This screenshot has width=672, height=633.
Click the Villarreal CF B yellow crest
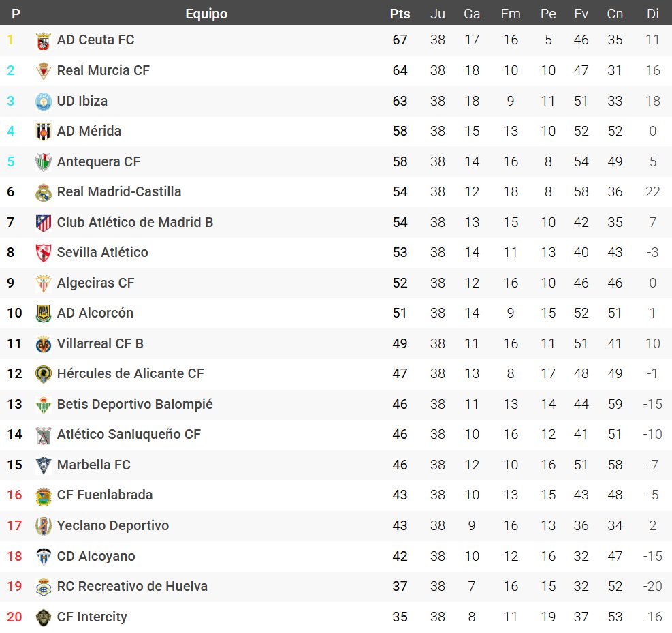coord(44,344)
